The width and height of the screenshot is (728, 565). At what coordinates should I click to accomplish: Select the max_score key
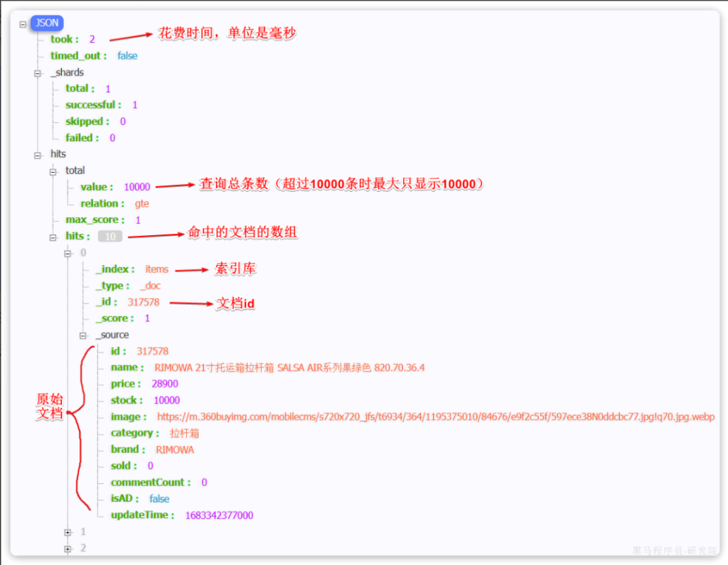point(95,220)
